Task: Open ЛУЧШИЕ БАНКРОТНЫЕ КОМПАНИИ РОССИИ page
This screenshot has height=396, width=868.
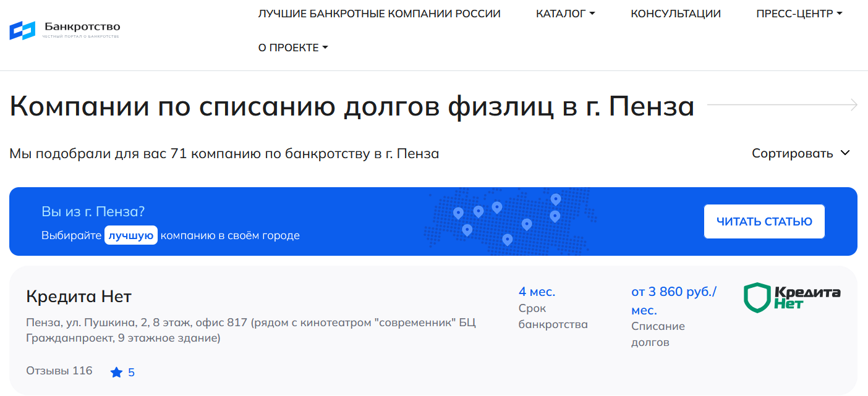Action: (380, 14)
